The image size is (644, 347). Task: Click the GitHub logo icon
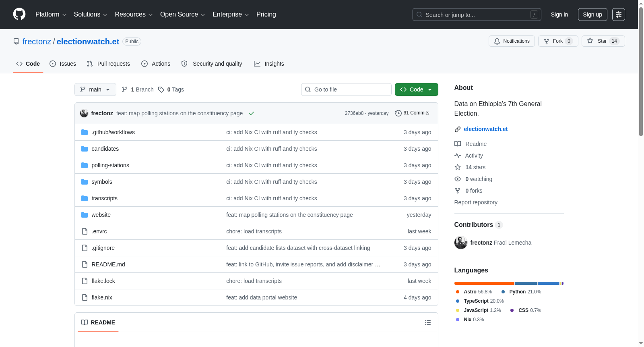tap(19, 14)
